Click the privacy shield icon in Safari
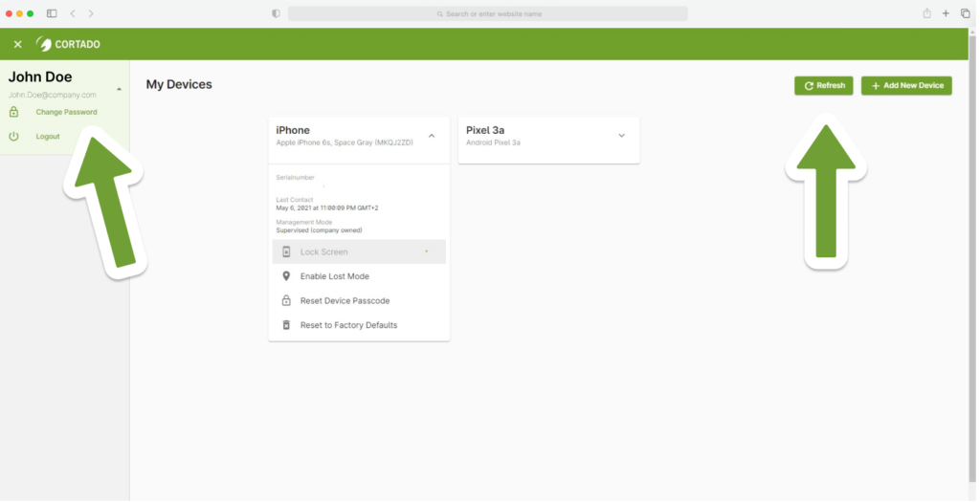The height and width of the screenshot is (502, 980). coord(276,13)
